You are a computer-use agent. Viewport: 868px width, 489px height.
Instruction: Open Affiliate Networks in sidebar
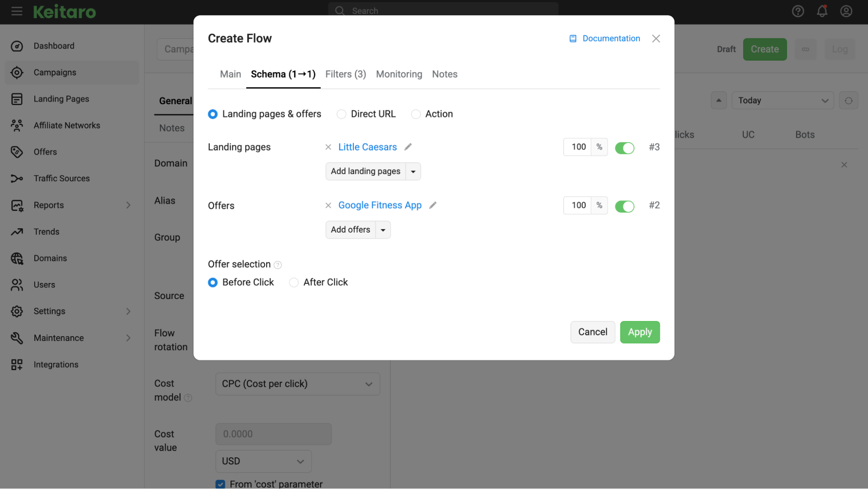[x=72, y=125]
